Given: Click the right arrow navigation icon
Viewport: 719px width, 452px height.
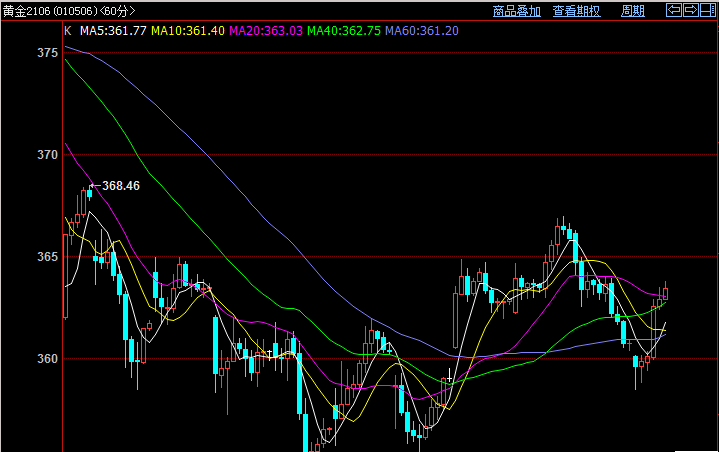Looking at the screenshot, I should tap(691, 10).
